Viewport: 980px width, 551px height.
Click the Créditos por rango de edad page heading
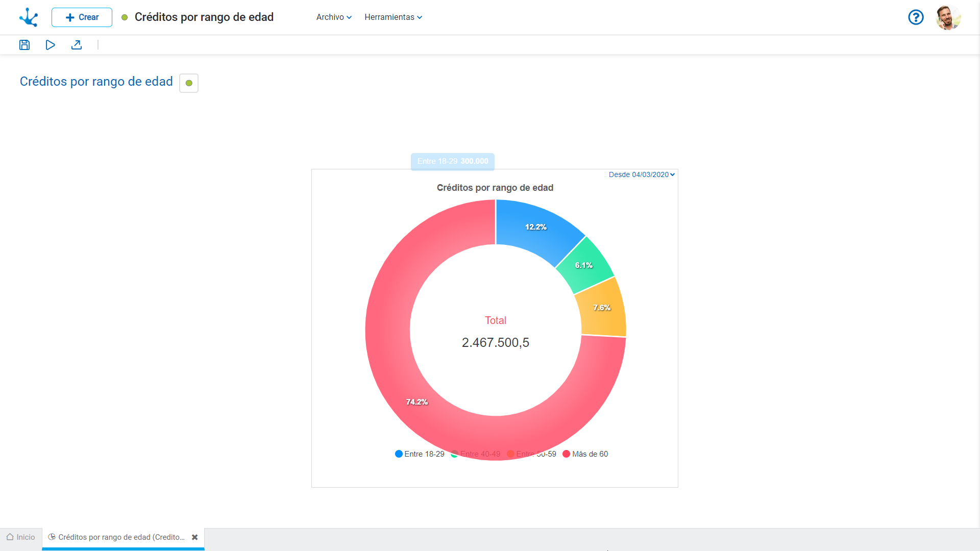[x=96, y=82]
